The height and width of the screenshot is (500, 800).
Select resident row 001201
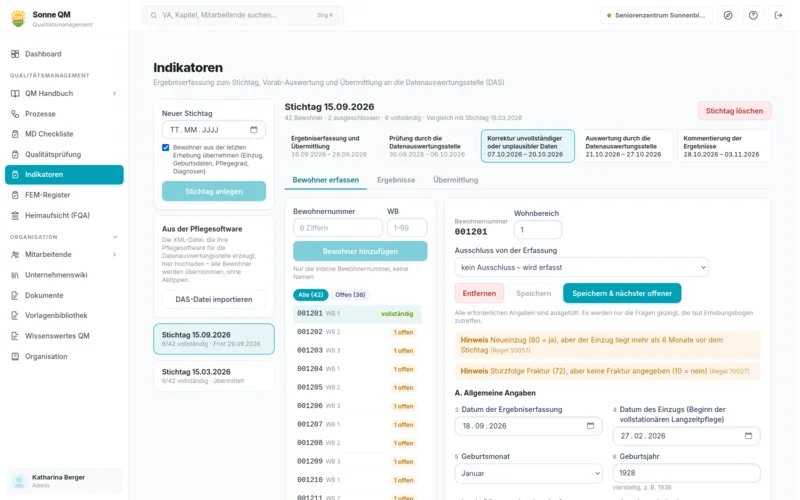point(357,314)
